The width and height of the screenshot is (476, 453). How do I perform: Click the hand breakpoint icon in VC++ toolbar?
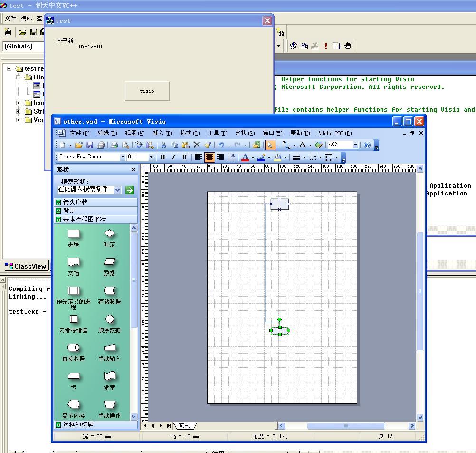click(x=348, y=46)
